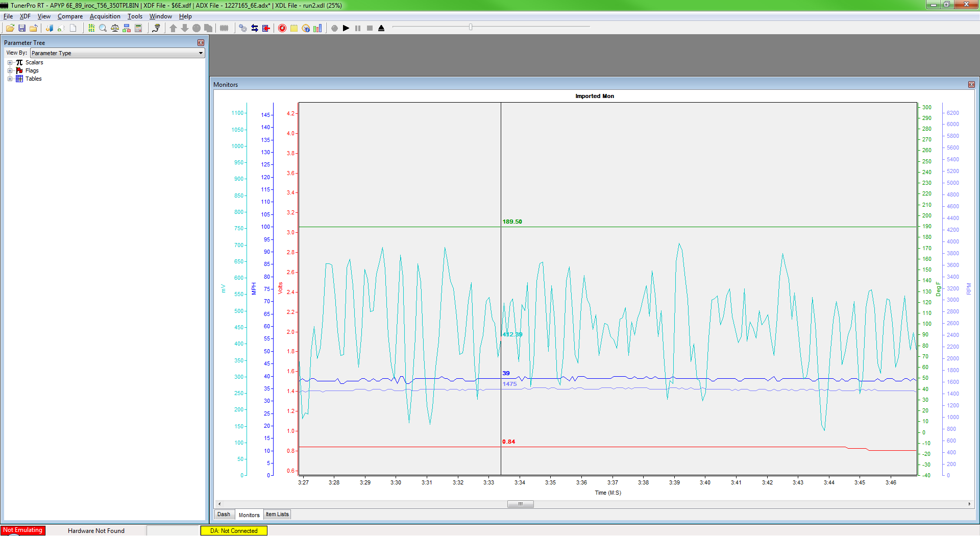The image size is (980, 536).
Task: Open the View By Parameter Type dropdown
Action: [117, 53]
